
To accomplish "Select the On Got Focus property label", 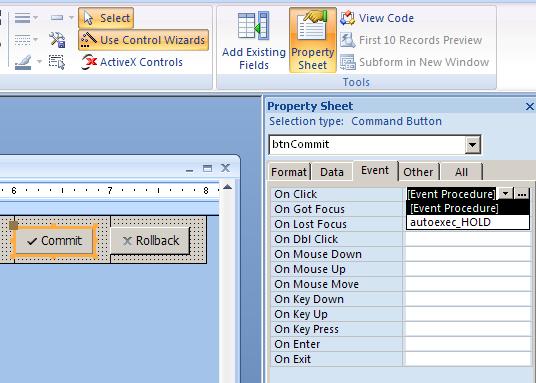I will (309, 209).
